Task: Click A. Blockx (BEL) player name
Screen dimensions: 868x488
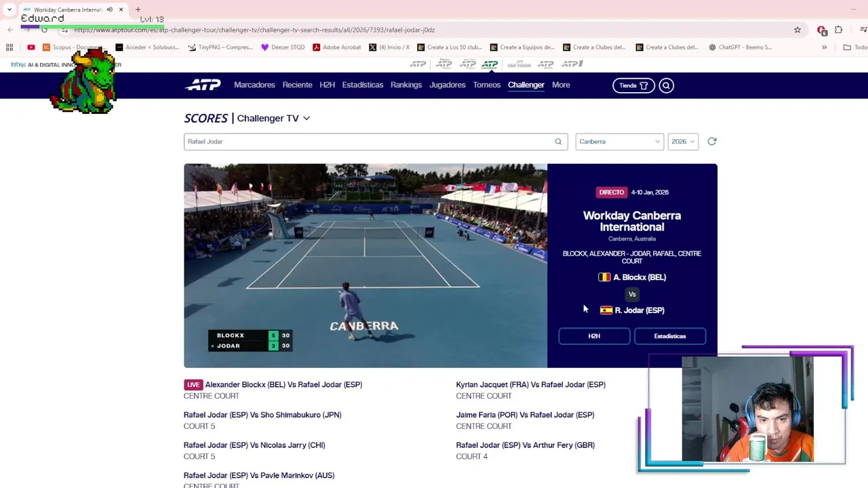Action: tap(639, 277)
